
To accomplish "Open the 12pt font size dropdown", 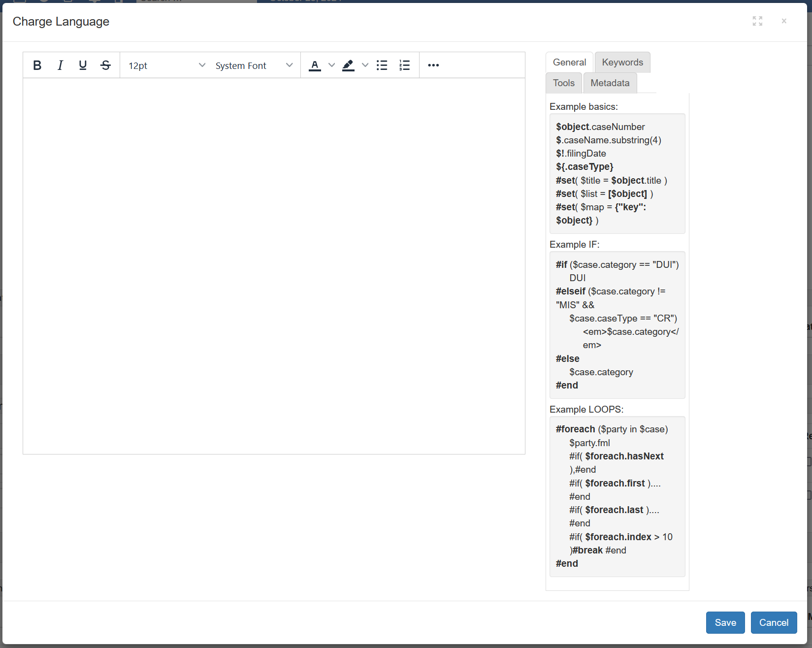I will (166, 65).
